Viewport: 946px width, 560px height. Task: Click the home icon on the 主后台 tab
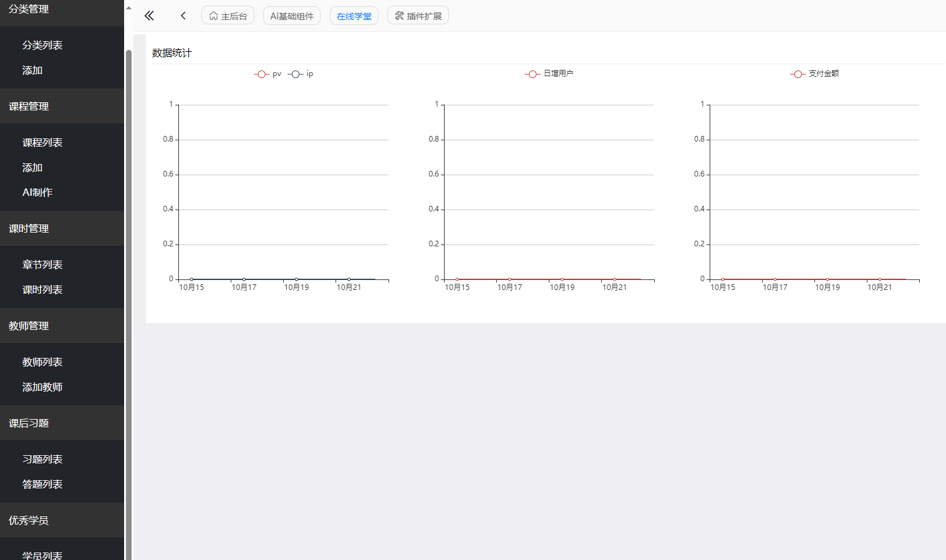point(212,15)
